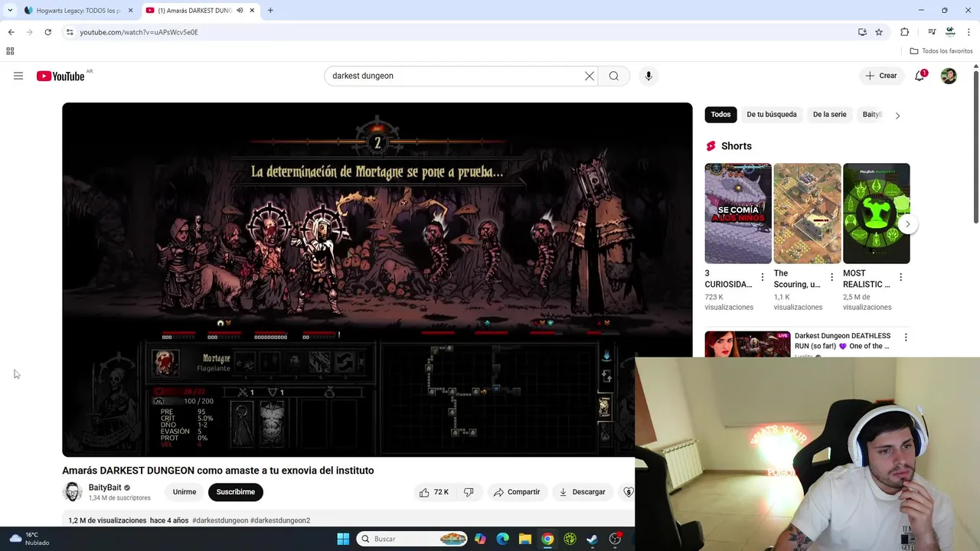Image resolution: width=980 pixels, height=551 pixels.
Task: Go back in browser history
Action: [x=11, y=32]
